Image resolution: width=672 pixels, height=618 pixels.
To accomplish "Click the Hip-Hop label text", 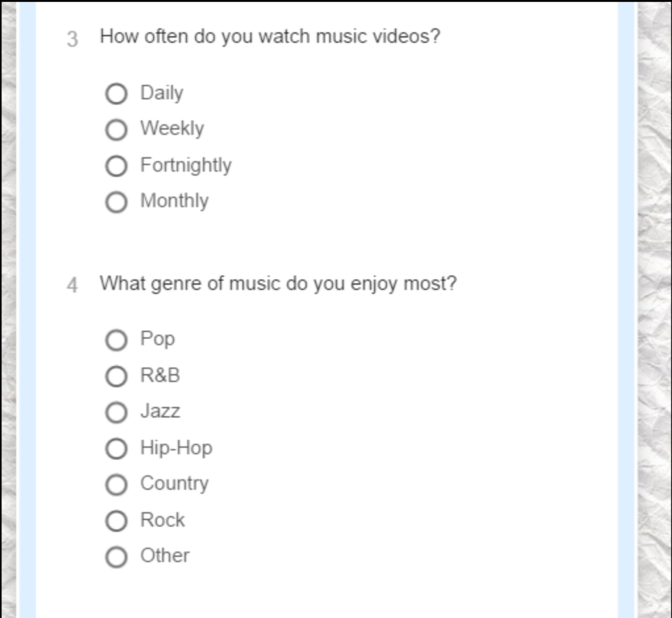I will click(x=176, y=448).
